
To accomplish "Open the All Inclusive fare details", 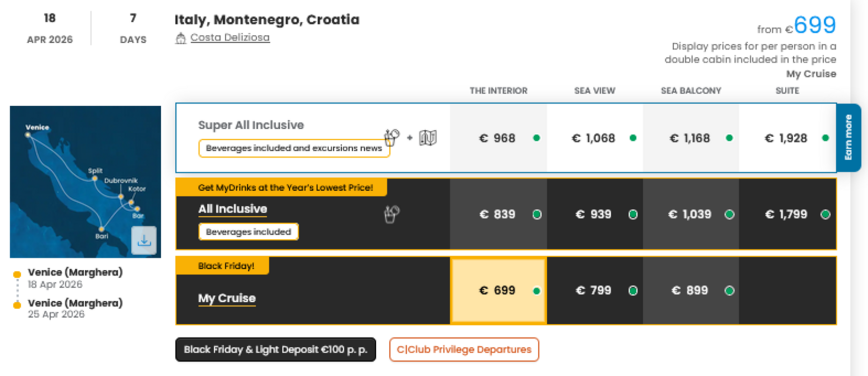I will click(233, 209).
